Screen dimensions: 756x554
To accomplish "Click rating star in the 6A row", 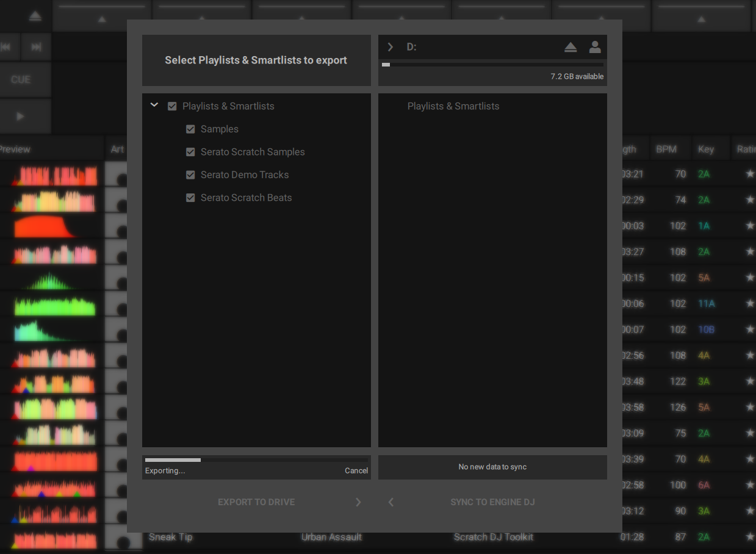I will tap(750, 485).
